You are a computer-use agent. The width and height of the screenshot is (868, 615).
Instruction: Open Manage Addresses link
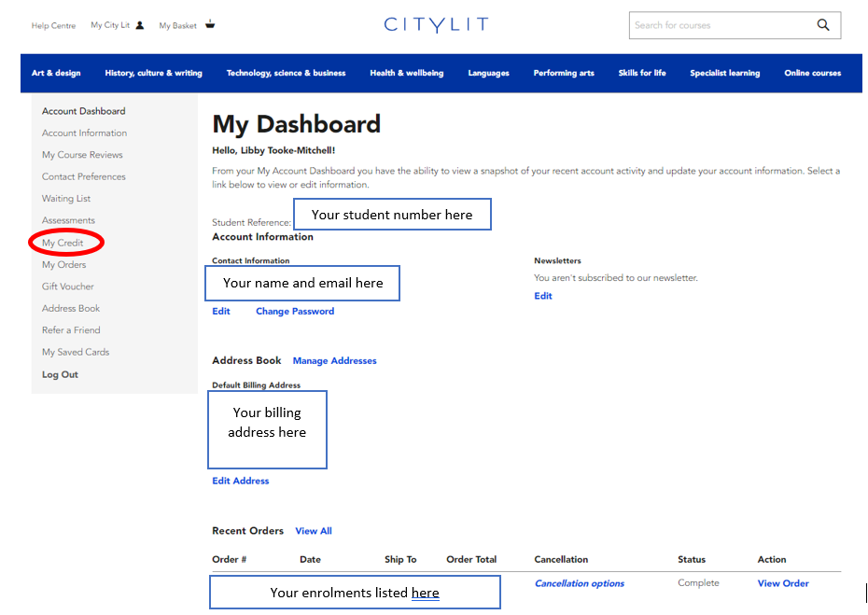tap(334, 360)
